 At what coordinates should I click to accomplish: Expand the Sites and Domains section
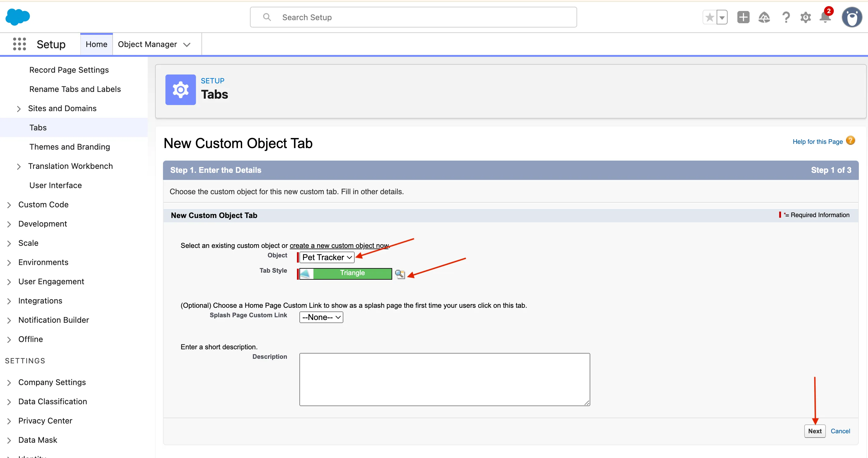coord(19,108)
